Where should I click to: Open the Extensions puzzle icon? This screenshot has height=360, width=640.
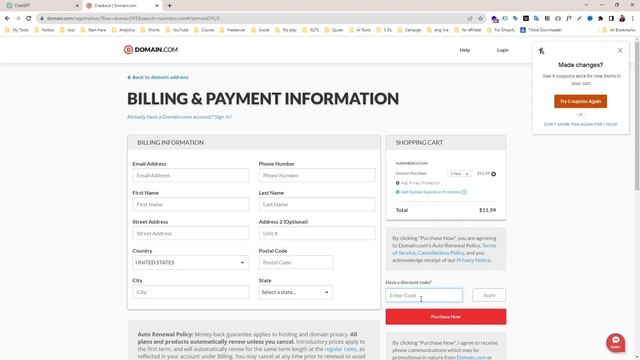click(600, 18)
